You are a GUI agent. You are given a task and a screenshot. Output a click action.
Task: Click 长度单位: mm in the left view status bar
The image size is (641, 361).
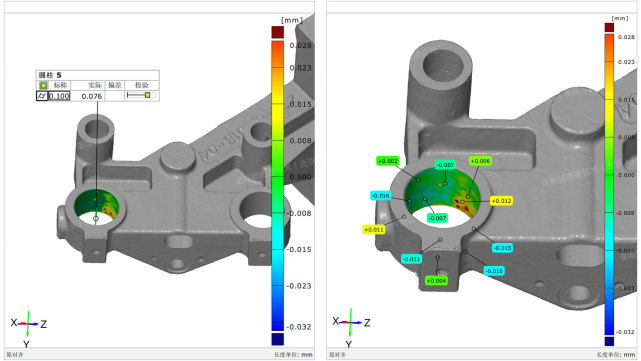[x=293, y=355]
